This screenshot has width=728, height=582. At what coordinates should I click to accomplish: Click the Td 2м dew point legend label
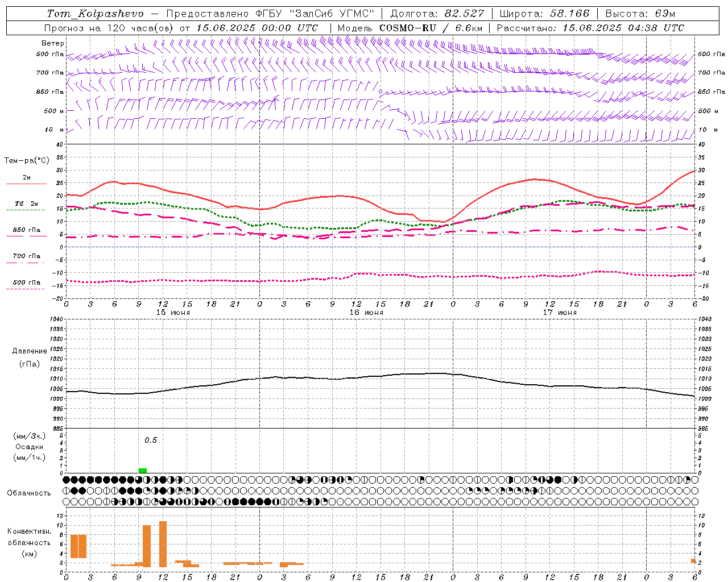(x=27, y=203)
